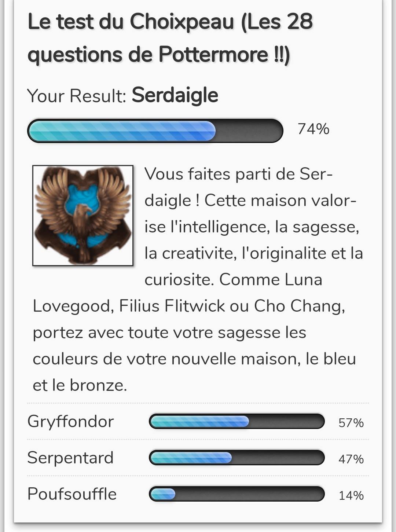396x532 pixels.
Task: Click the Your Result label
Action: tap(77, 96)
